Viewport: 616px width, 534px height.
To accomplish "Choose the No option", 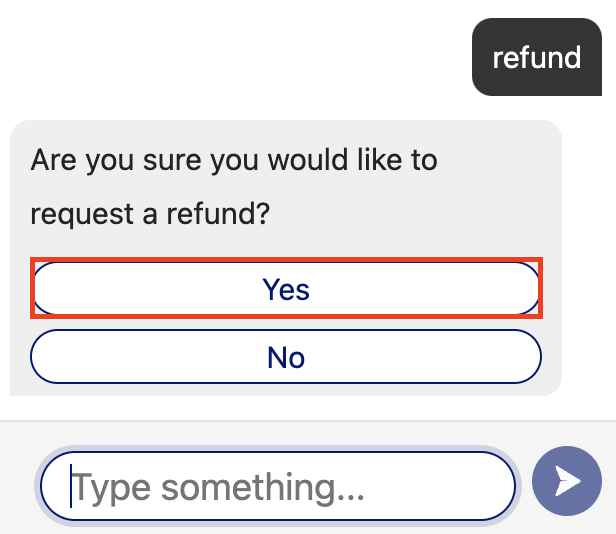I will 286,357.
